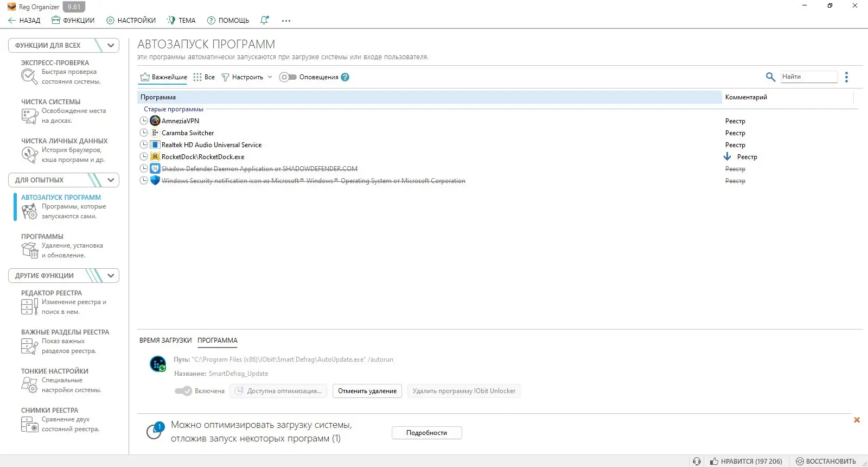Open the Функции menu

(73, 21)
